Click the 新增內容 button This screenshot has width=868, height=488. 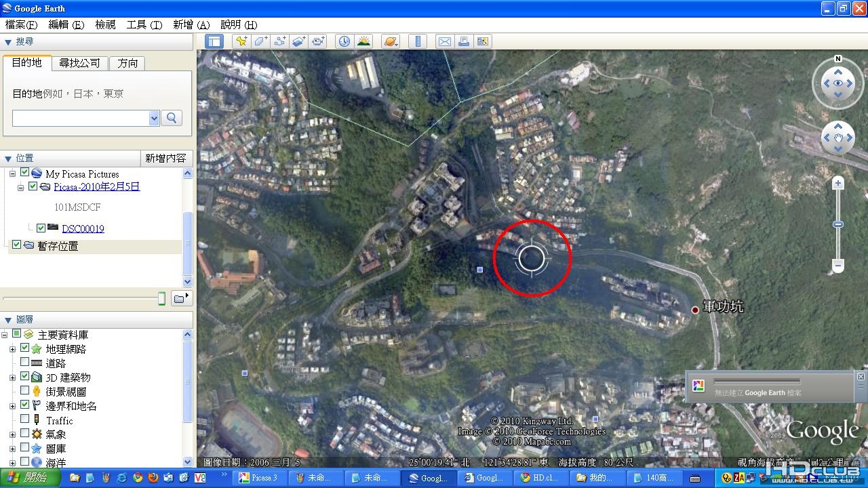165,158
